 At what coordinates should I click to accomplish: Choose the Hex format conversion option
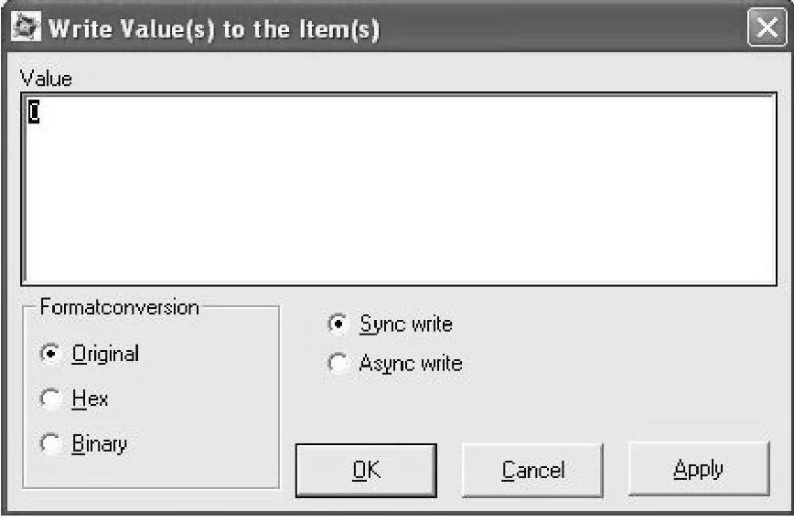tap(50, 399)
